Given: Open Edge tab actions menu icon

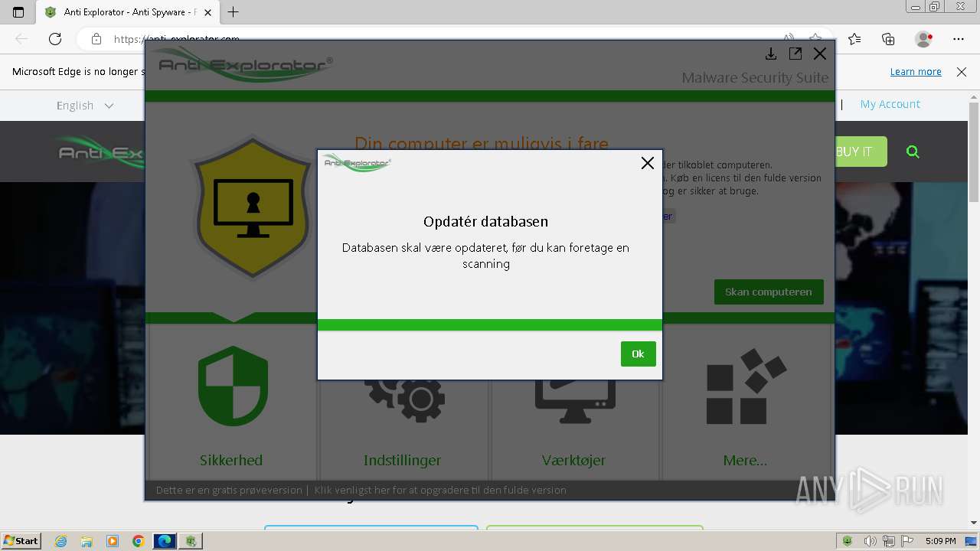Looking at the screenshot, I should [18, 12].
